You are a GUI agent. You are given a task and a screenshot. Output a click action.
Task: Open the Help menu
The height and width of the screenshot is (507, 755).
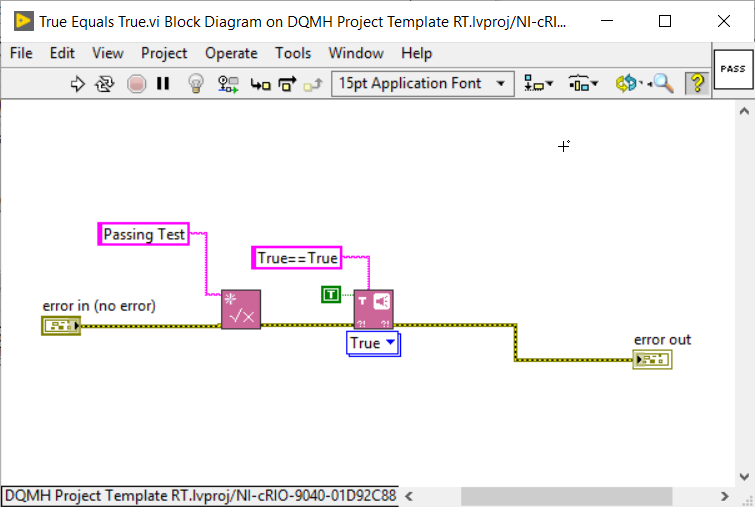click(x=417, y=53)
